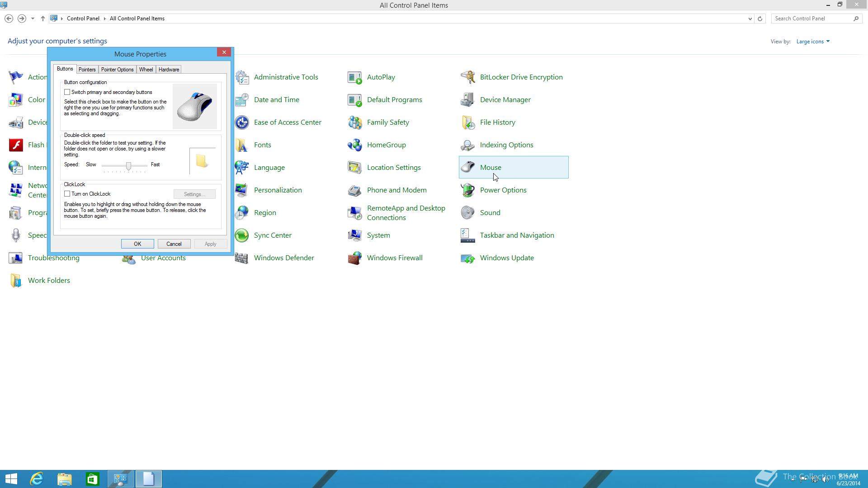Open the Troubleshooting icon
This screenshot has height=488, width=868.
(16, 258)
